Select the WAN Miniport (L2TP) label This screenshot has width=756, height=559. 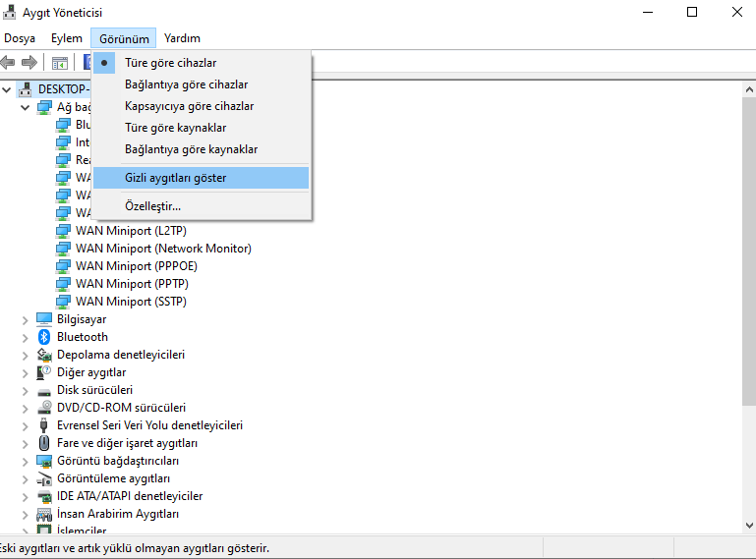pos(131,231)
